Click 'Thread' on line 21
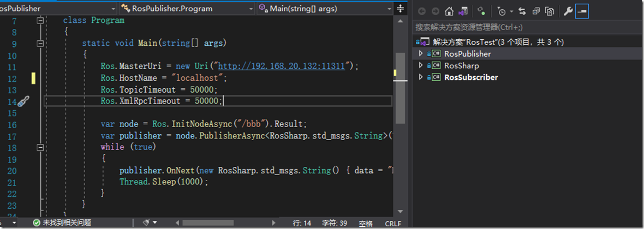 coord(133,182)
